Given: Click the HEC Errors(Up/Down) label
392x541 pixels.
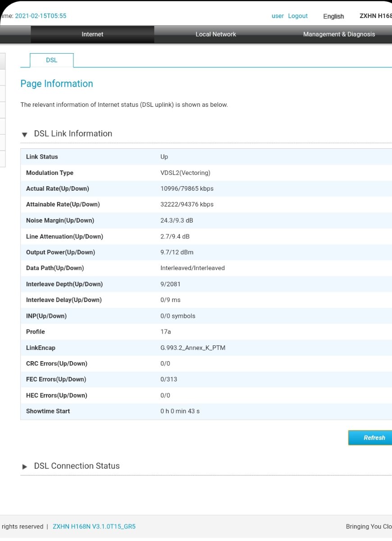Looking at the screenshot, I should click(57, 395).
